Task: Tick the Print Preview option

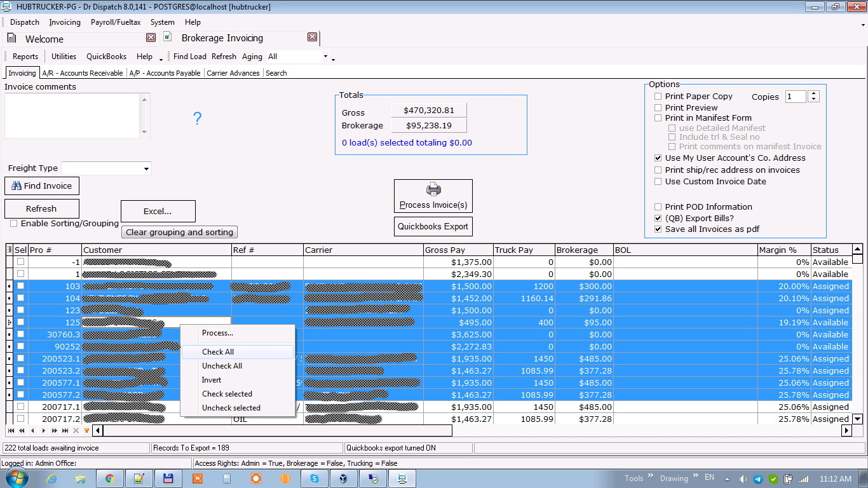Action: (658, 108)
